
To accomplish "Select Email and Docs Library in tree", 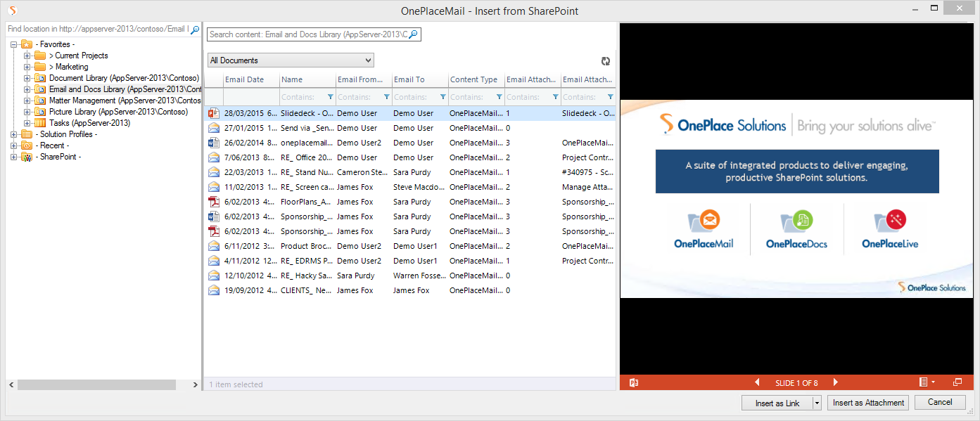I will click(x=125, y=89).
